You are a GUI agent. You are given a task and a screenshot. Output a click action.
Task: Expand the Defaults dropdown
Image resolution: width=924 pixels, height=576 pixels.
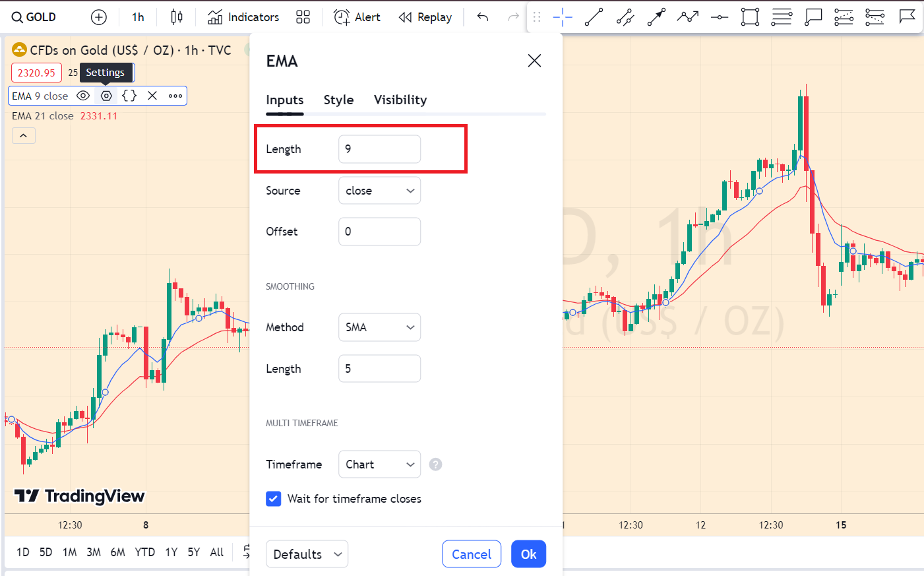click(307, 554)
